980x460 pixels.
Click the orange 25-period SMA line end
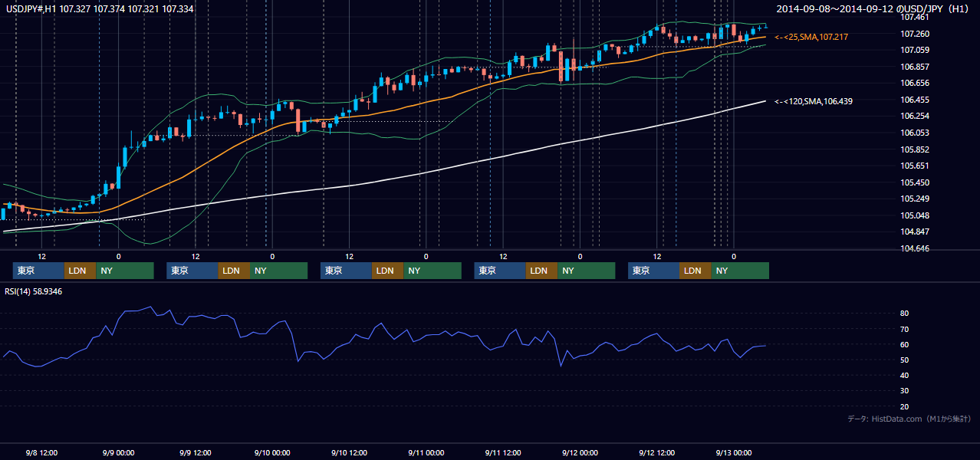pyautogui.click(x=764, y=37)
